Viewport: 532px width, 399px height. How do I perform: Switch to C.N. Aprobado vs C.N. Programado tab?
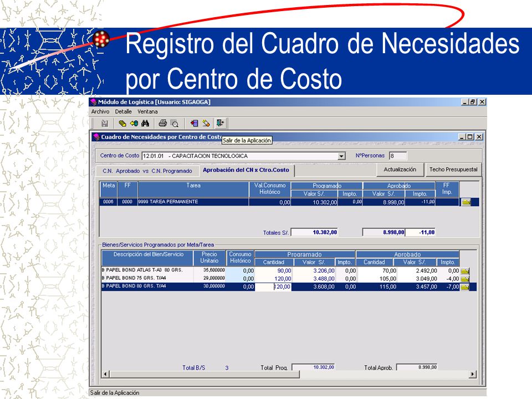click(x=147, y=171)
